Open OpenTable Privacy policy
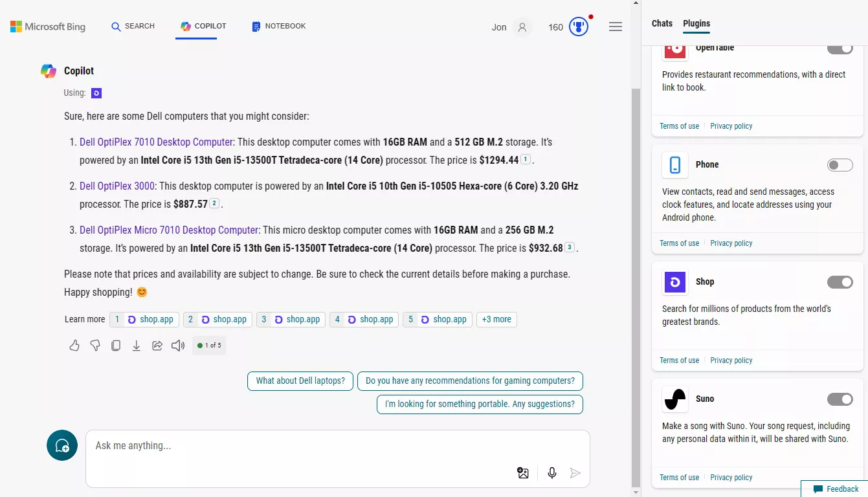 pos(731,126)
